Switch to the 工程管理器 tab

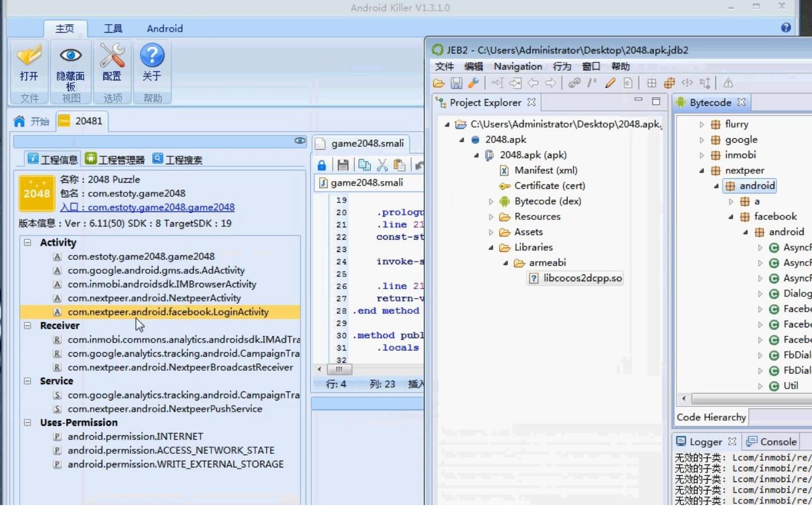(115, 160)
